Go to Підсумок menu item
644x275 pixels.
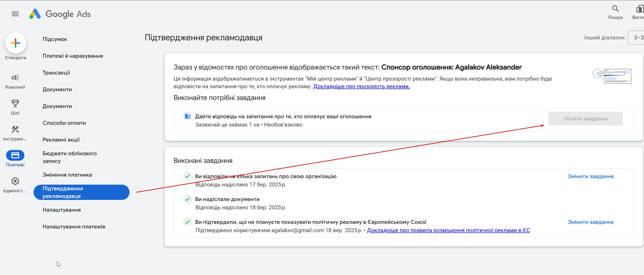pyautogui.click(x=55, y=39)
